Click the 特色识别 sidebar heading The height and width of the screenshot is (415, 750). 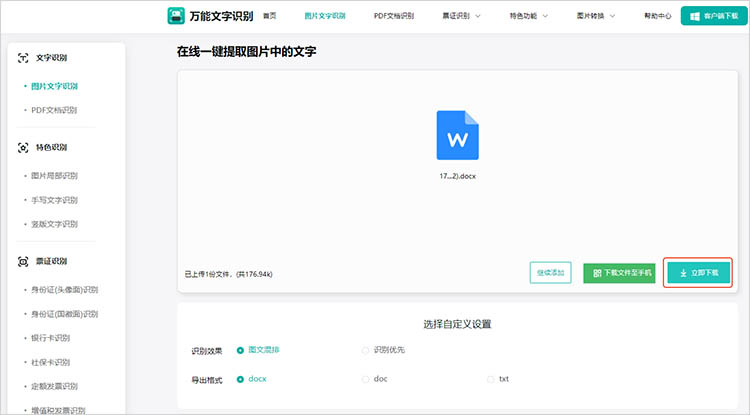(x=51, y=147)
